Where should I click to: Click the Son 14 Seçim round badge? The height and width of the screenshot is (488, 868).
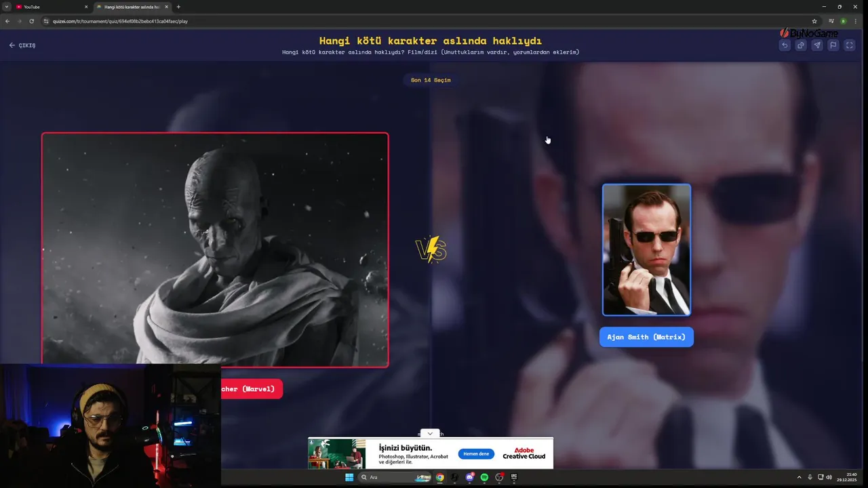(431, 80)
